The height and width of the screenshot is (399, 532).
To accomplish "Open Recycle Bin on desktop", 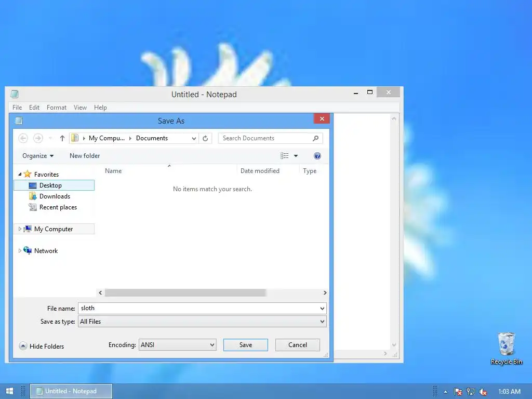I will pos(506,349).
